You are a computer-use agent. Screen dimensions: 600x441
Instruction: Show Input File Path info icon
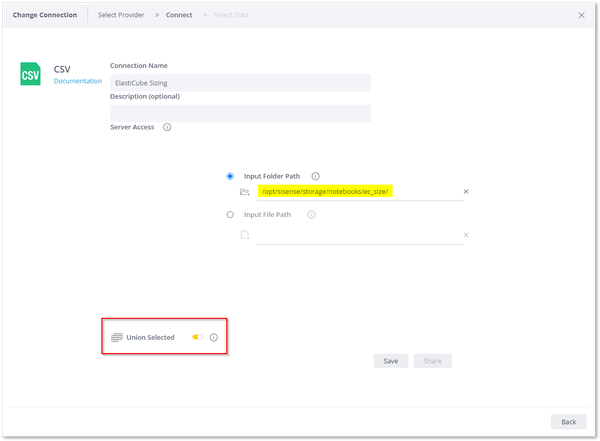311,215
